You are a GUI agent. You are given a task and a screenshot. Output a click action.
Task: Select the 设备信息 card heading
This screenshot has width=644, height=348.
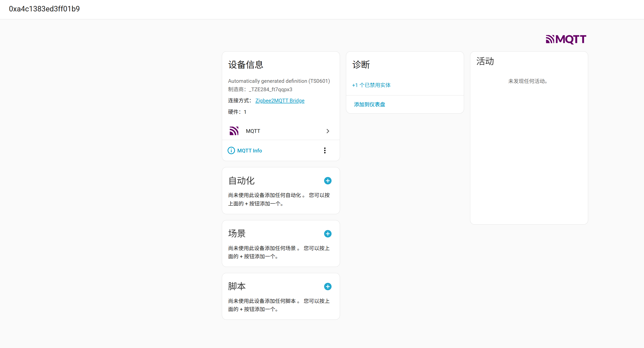(x=245, y=65)
